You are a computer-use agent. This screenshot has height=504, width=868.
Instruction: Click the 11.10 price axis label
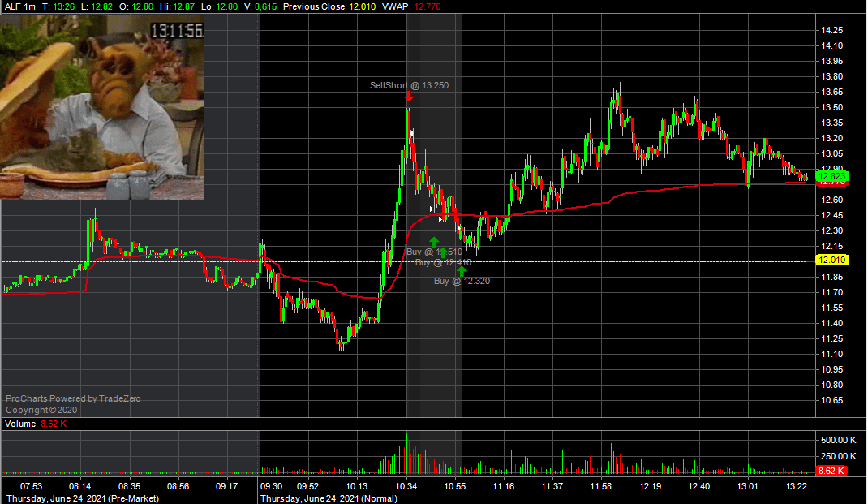(832, 354)
